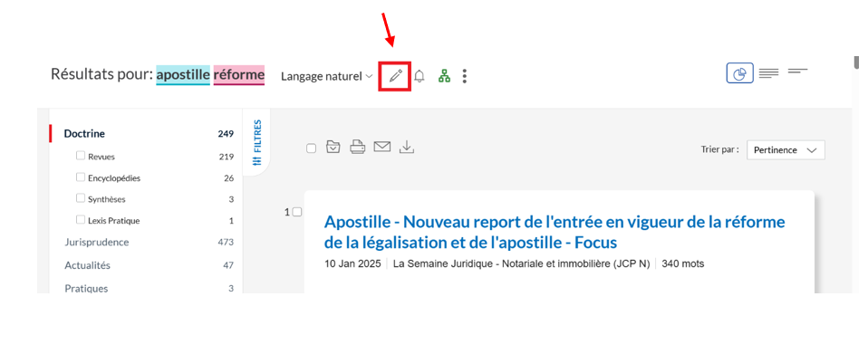This screenshot has height=354, width=868.
Task: Create an alert with the bell icon
Action: [420, 76]
